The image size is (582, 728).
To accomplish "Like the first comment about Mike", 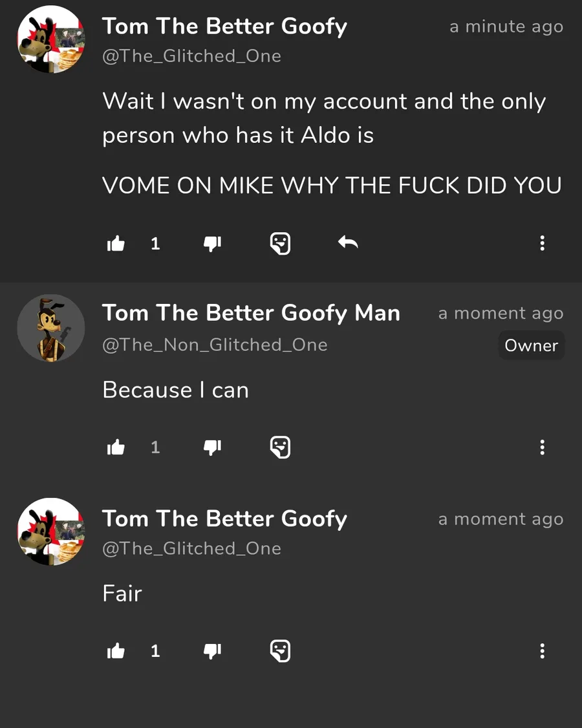I will click(116, 244).
